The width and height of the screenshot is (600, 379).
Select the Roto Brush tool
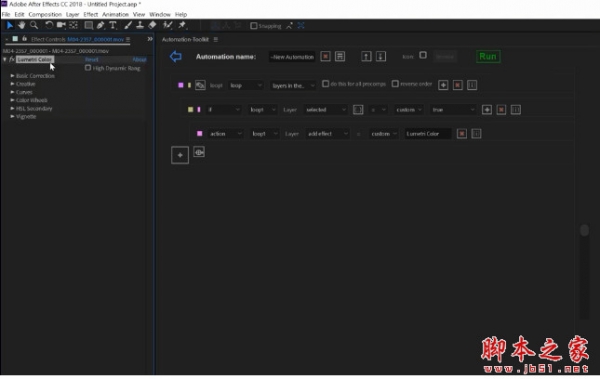click(x=167, y=25)
